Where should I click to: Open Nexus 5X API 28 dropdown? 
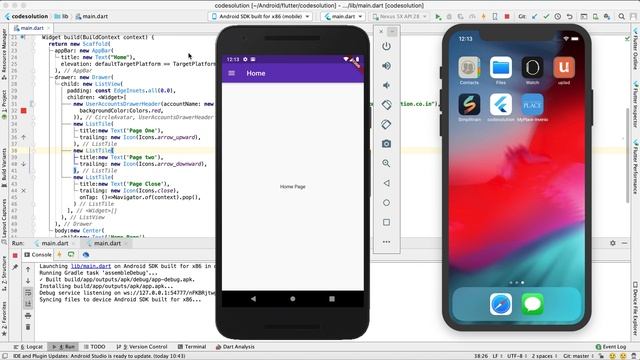[x=399, y=17]
